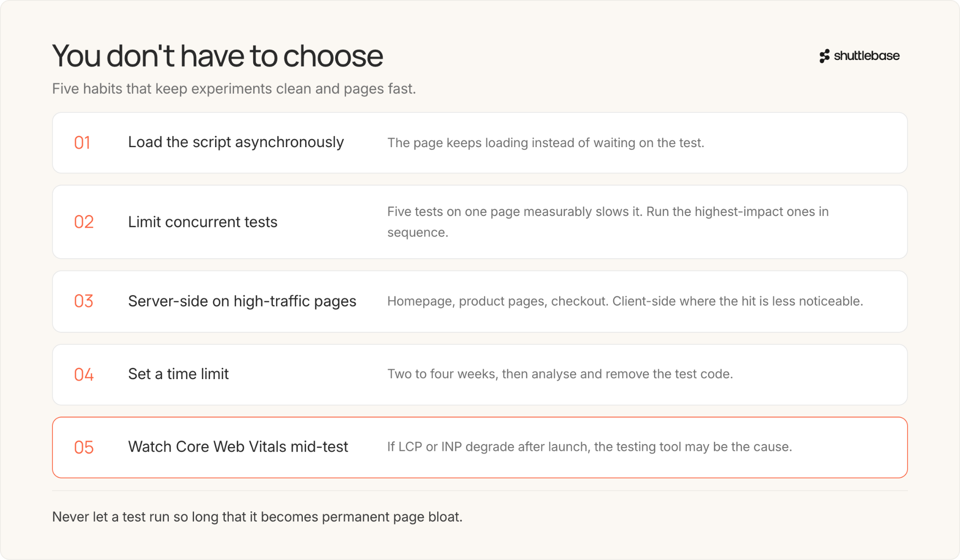Screen dimensions: 960x560
Task: Click the "Five habits" subtitle text
Action: (234, 89)
